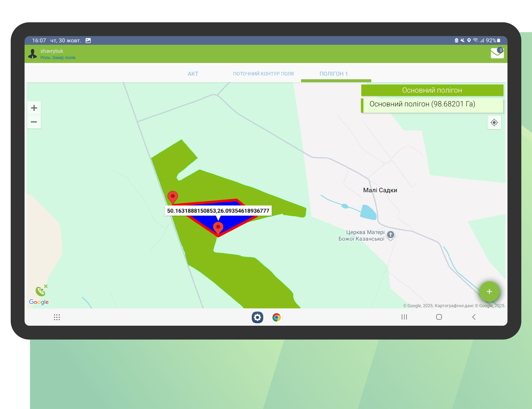The image size is (532, 409).
Task: Click the shavryliuk user profile icon
Action: (x=32, y=54)
